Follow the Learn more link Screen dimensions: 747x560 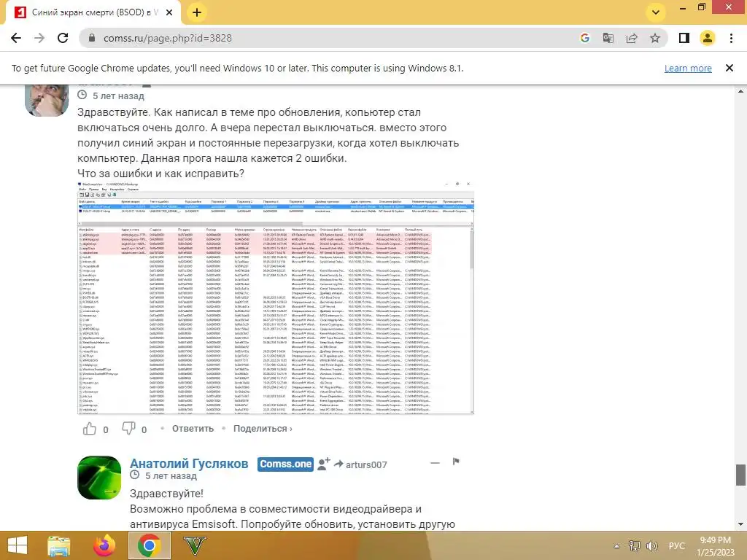(x=688, y=68)
